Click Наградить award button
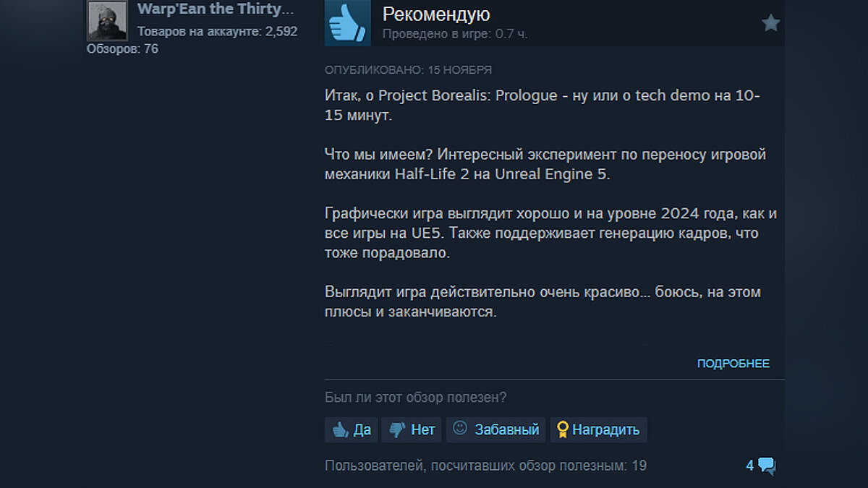The width and height of the screenshot is (868, 488). (x=598, y=429)
